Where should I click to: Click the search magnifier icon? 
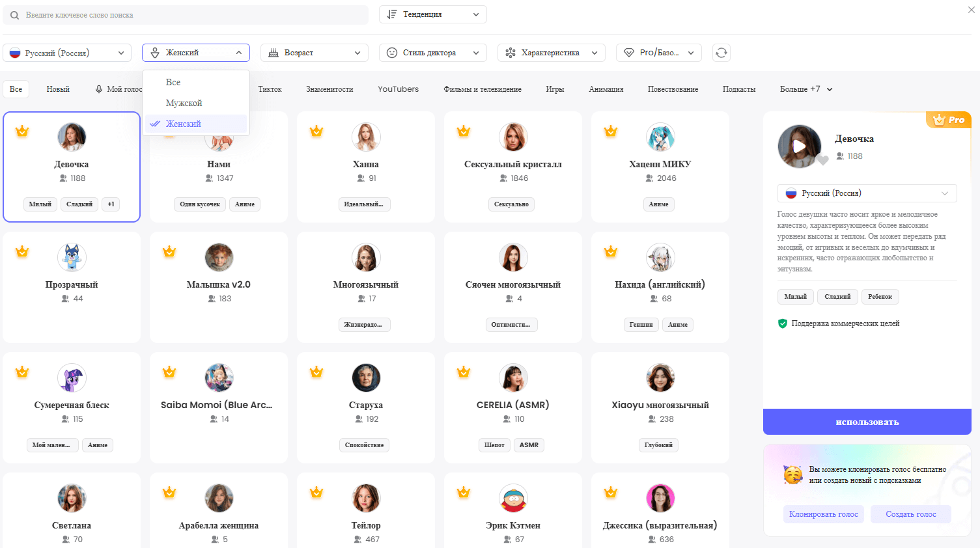(x=14, y=15)
